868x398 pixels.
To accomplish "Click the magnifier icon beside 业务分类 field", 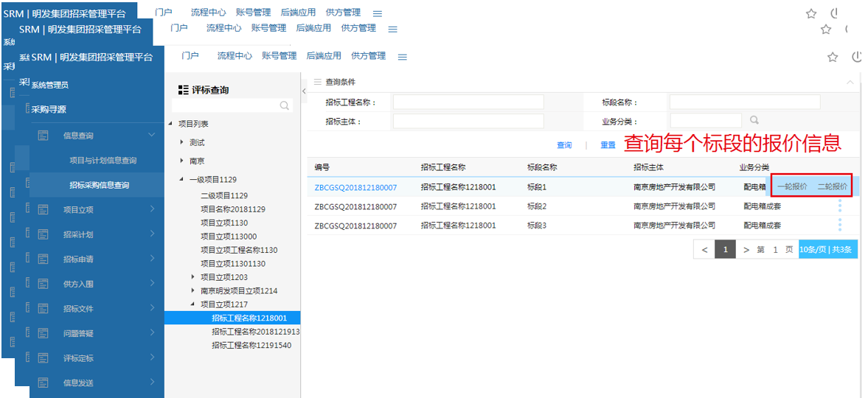I will pos(754,120).
